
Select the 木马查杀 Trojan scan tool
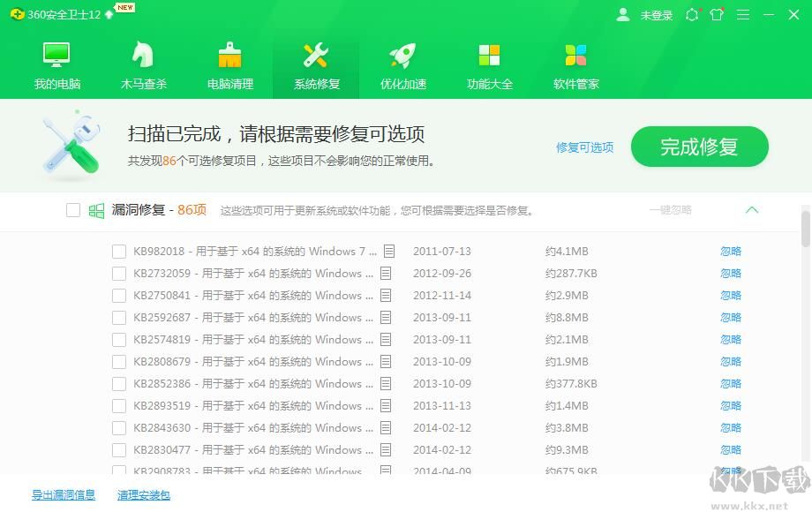(x=142, y=64)
